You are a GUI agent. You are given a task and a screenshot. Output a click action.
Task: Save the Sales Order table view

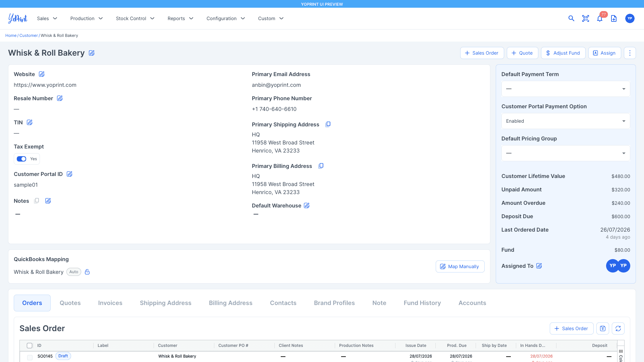tap(603, 328)
